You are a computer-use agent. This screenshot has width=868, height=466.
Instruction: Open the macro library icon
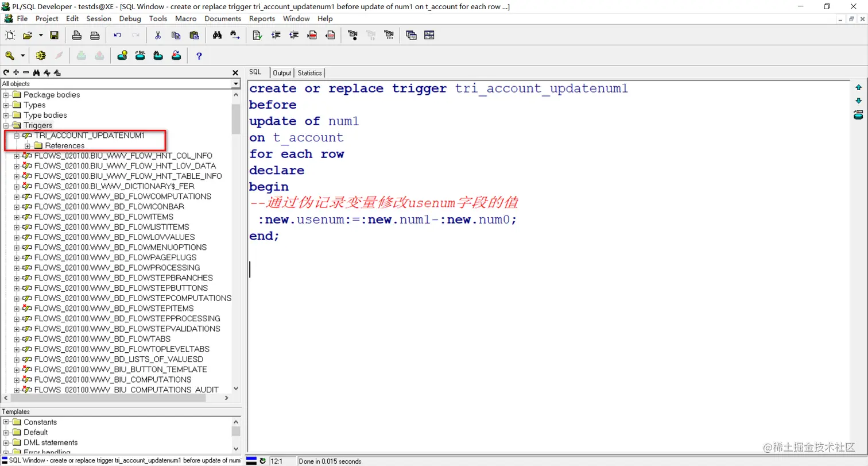pyautogui.click(x=389, y=36)
